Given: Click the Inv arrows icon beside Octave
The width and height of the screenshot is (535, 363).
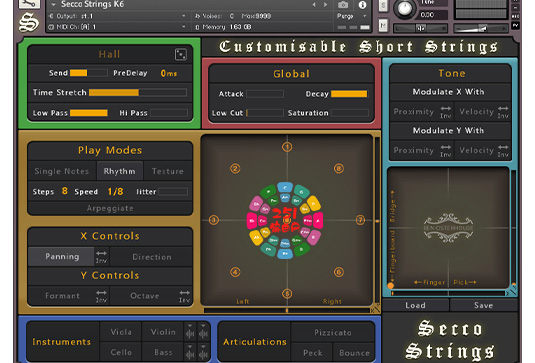Looking at the screenshot, I should tap(185, 296).
